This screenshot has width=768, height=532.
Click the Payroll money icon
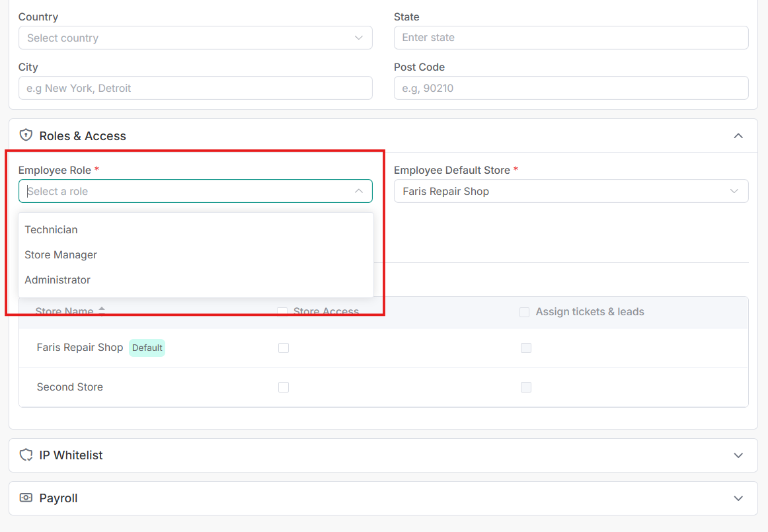[26, 498]
